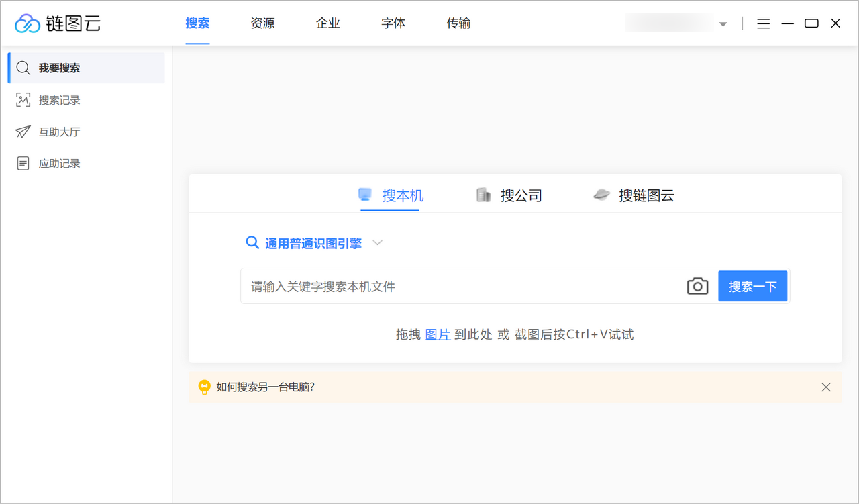Open the hamburger menu
Screen dimensions: 859x504
[763, 23]
